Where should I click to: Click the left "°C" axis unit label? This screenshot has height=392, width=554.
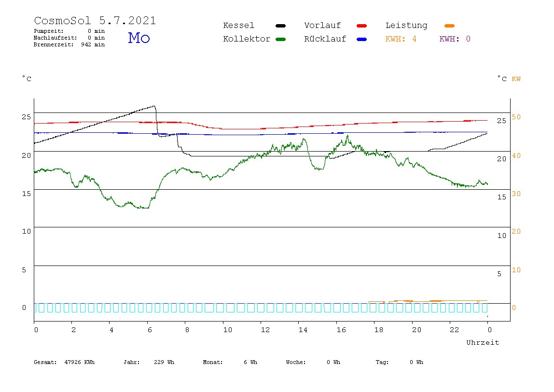(27, 79)
